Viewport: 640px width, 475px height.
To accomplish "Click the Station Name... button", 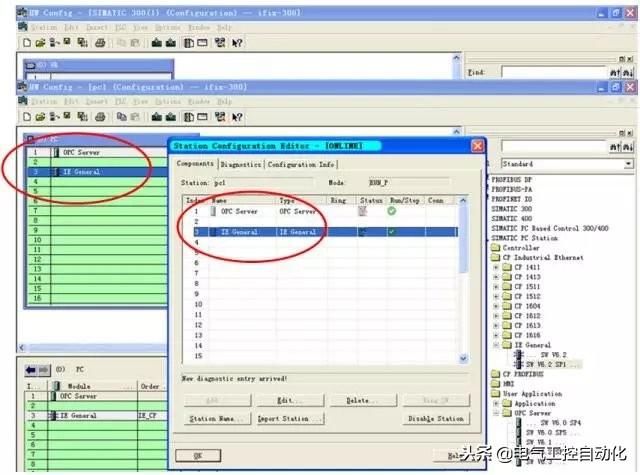I will pyautogui.click(x=217, y=419).
